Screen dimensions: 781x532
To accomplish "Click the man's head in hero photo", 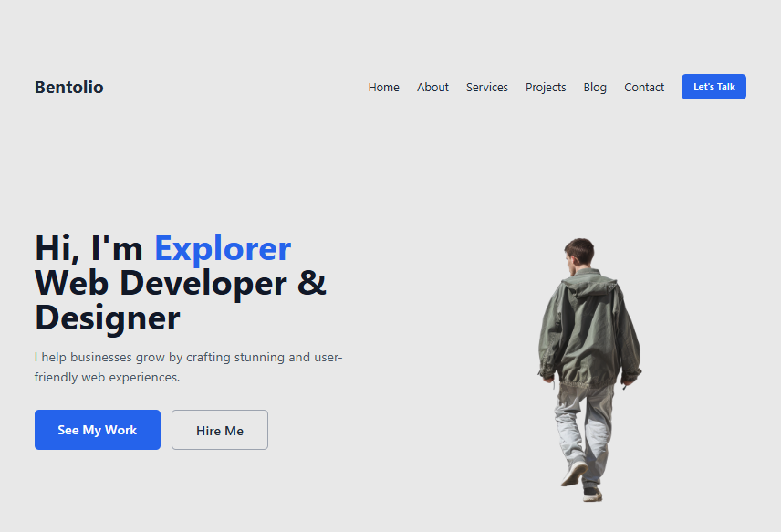I will pos(578,252).
